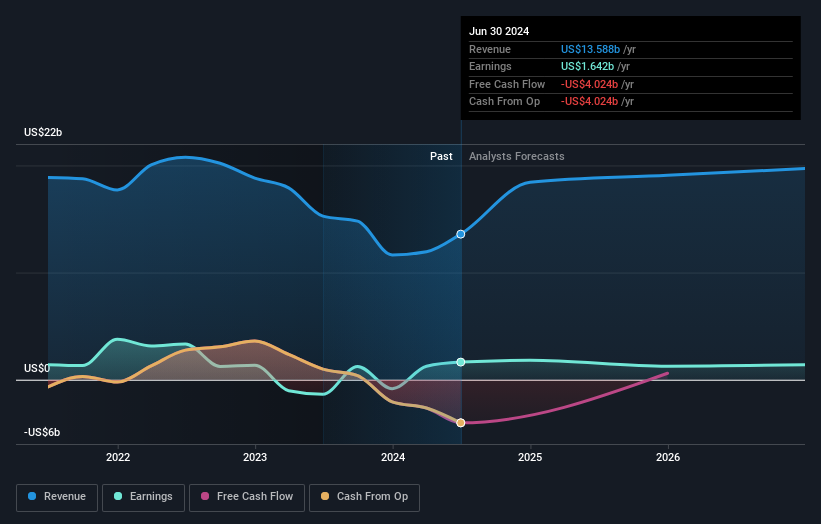Click the orange Cash From Op legend dot

(x=325, y=496)
